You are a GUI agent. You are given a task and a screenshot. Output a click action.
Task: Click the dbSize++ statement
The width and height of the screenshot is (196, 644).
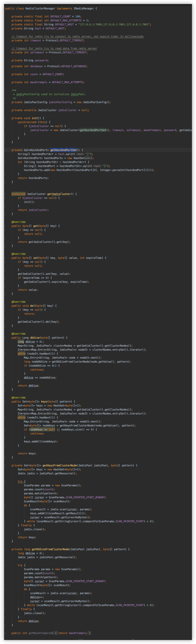37,597
